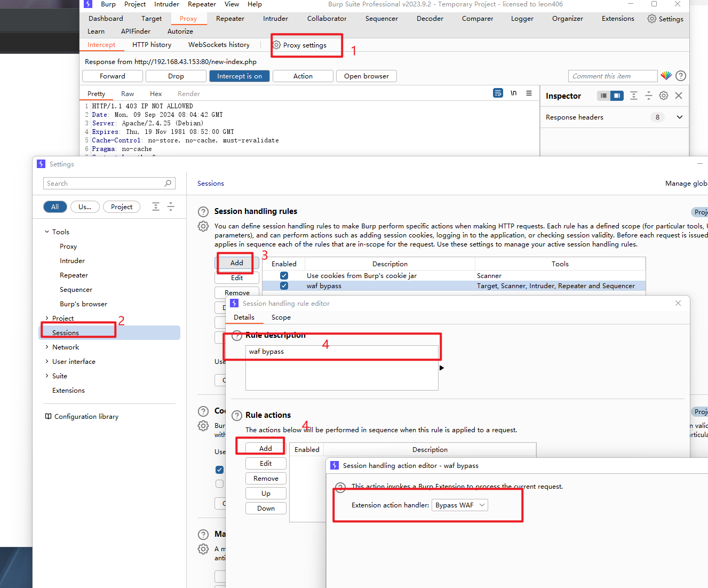Toggle checked checkbox in Cookie jar section
This screenshot has height=588, width=708.
coord(219,470)
